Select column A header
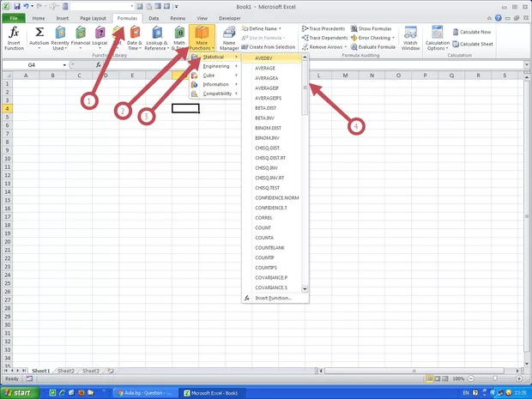Viewport: 532px width, 399px height. click(26, 76)
